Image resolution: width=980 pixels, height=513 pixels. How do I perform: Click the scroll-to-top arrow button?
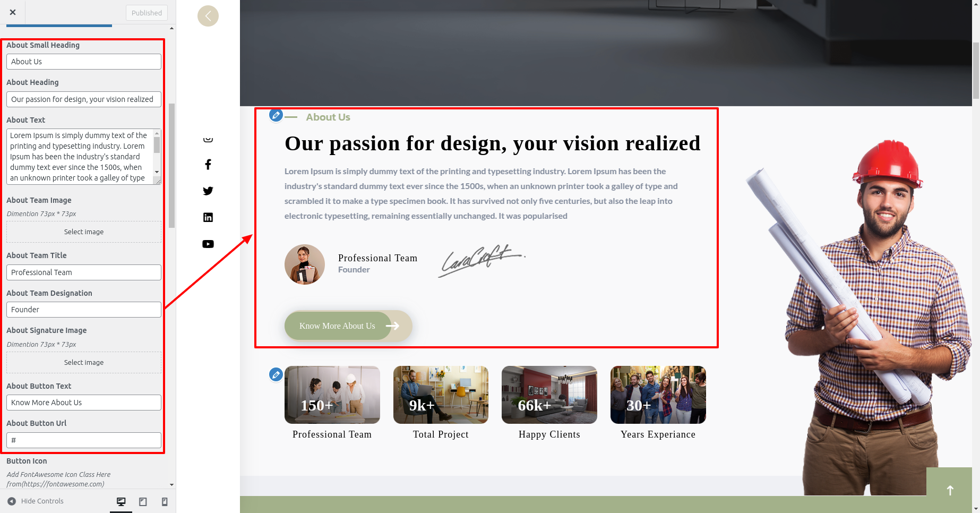click(x=950, y=490)
